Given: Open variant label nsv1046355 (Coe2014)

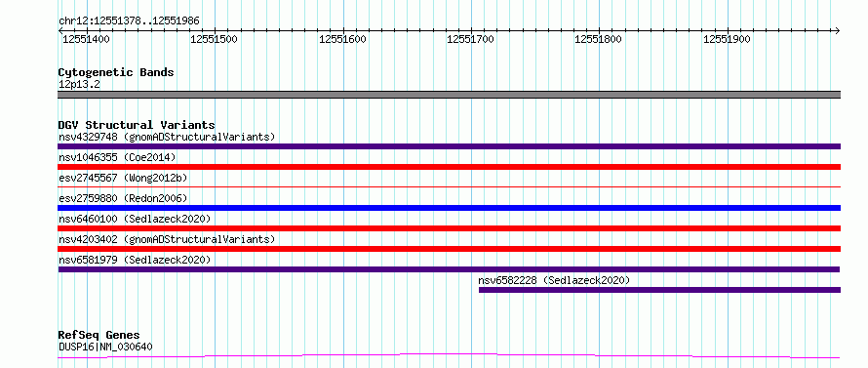Looking at the screenshot, I should [117, 157].
